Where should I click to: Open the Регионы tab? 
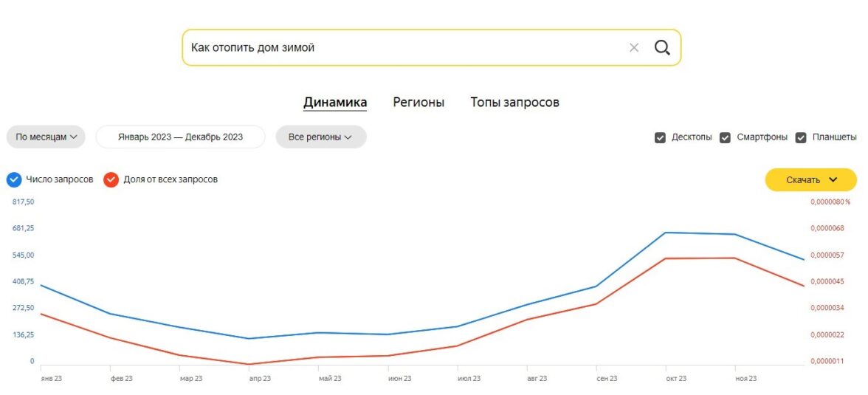418,103
